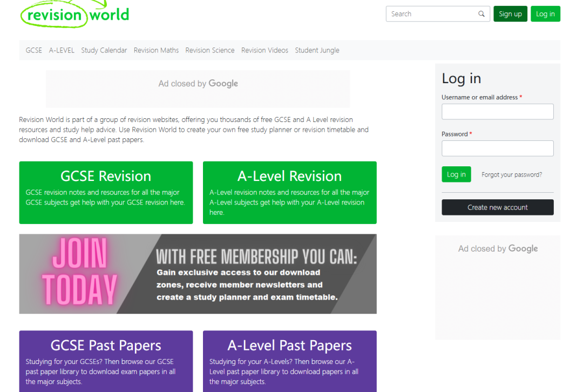Click the Log in heading in sidebar
The image size is (583, 392).
[x=462, y=78]
